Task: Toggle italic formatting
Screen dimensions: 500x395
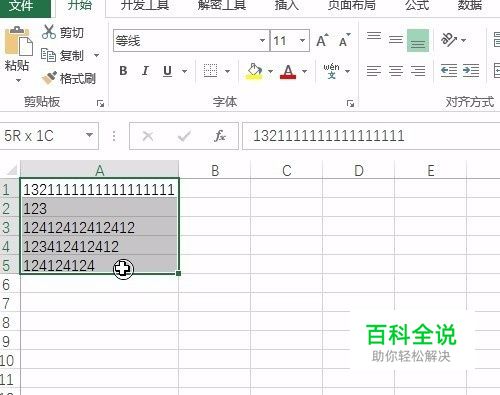Action: [x=145, y=71]
